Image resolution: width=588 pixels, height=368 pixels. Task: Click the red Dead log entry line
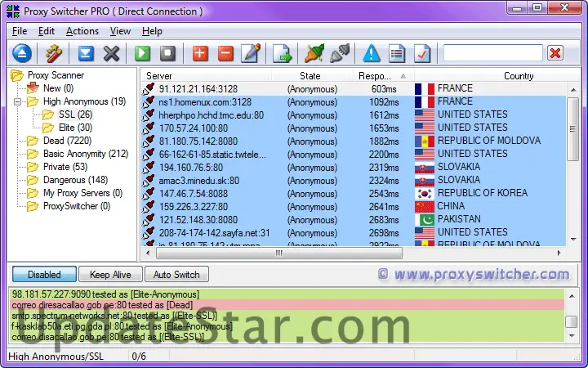(287, 305)
